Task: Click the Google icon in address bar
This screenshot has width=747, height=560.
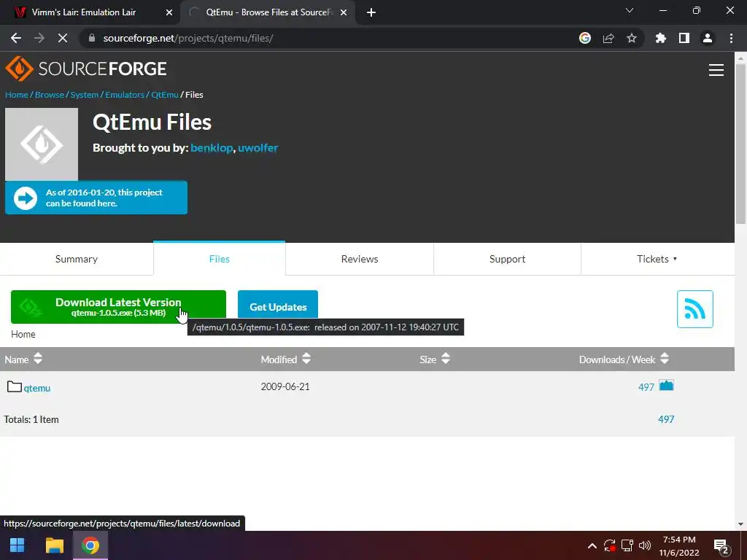Action: pos(584,38)
